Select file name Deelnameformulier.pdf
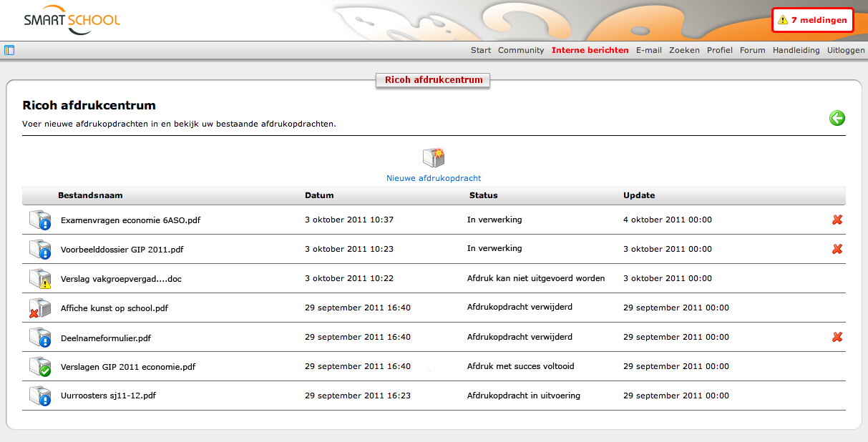 tap(106, 338)
